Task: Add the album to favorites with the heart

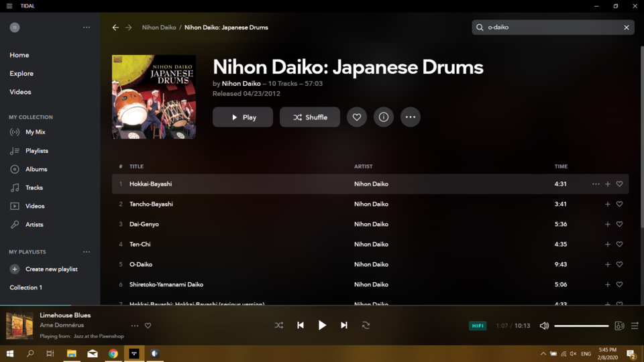Action: [356, 117]
